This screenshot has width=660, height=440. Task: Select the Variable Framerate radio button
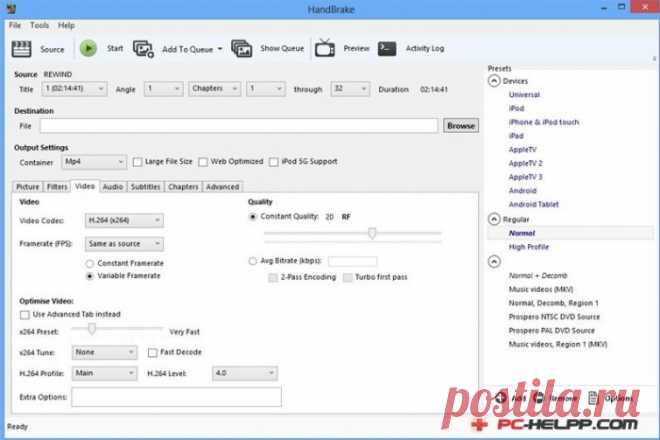coord(90,276)
